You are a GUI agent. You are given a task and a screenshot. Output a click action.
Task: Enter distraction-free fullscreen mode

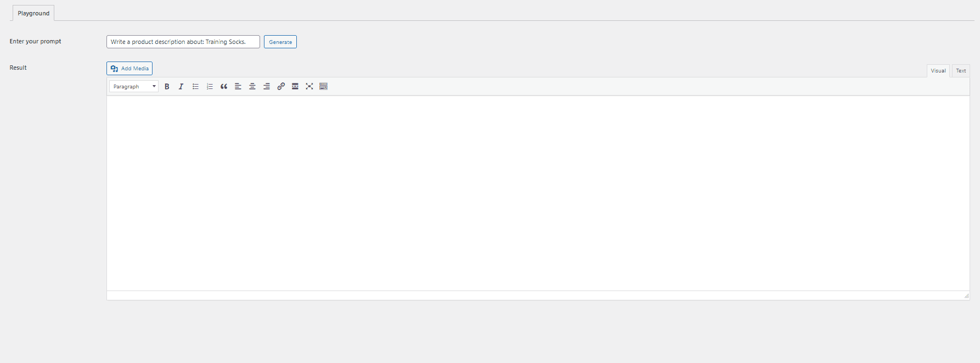[x=309, y=86]
